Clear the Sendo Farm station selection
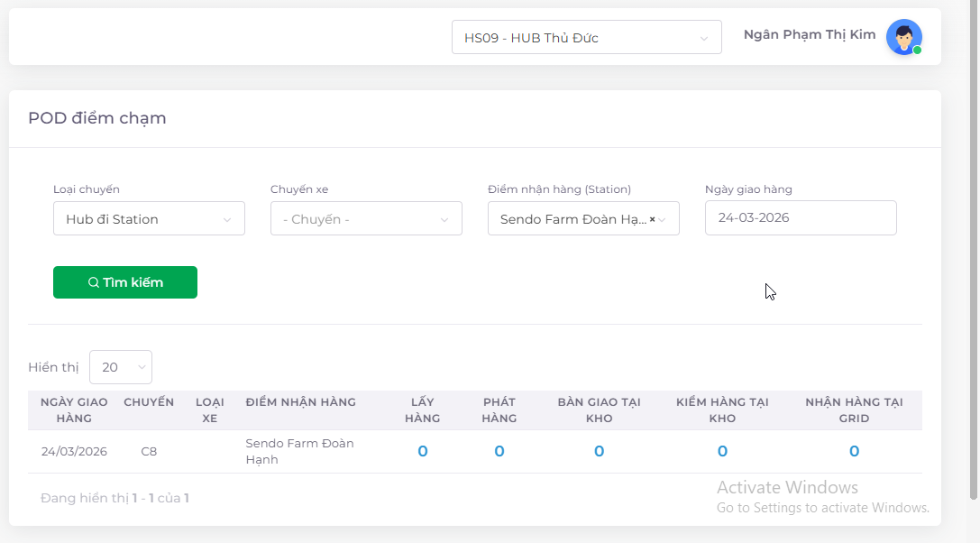 tap(652, 219)
